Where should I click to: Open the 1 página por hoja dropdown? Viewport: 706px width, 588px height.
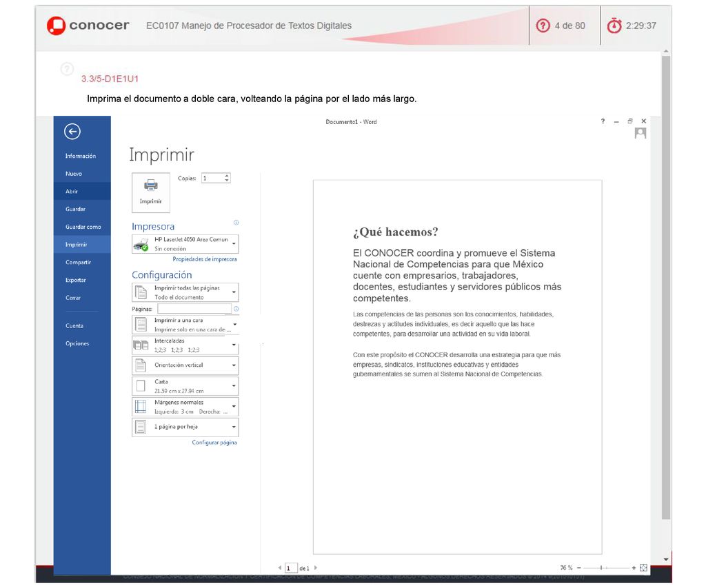(185, 427)
